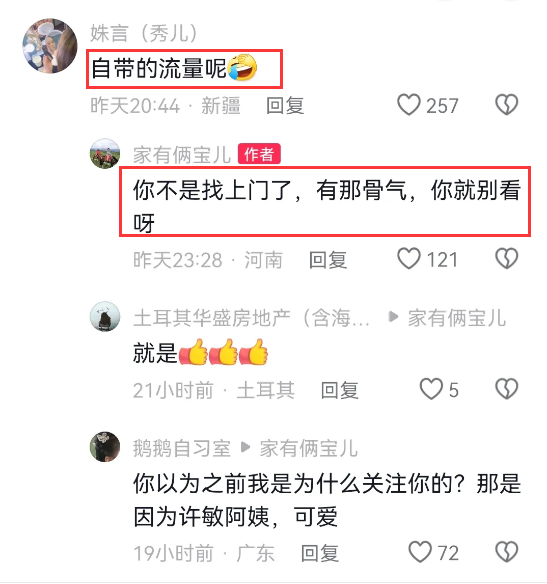Screen dimensions: 547x584
Task: Like the 鹅鹅自习室 comment with 72 likes
Action: (x=420, y=552)
